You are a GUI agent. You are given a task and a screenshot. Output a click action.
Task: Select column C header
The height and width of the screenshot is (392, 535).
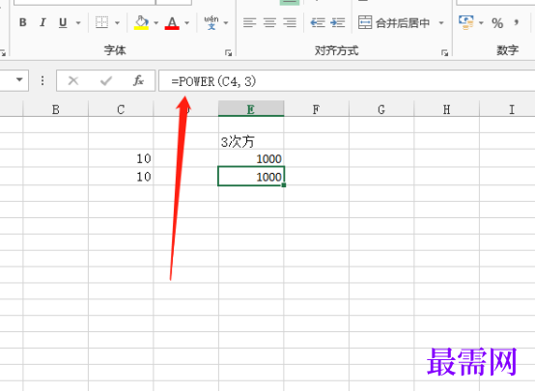[x=121, y=109]
